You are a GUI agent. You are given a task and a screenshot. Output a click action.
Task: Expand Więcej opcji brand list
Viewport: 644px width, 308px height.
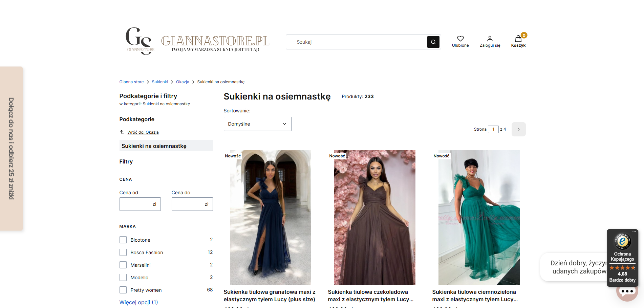(x=138, y=302)
